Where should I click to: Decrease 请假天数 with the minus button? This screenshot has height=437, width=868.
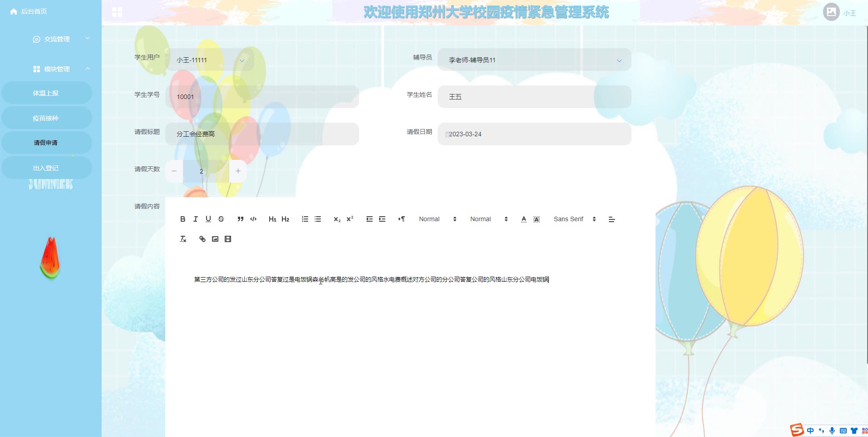point(174,171)
